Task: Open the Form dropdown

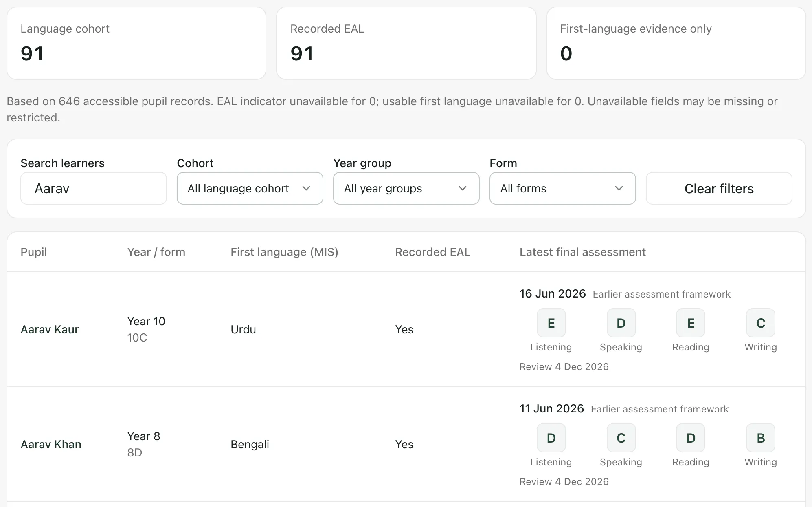Action: click(x=563, y=188)
